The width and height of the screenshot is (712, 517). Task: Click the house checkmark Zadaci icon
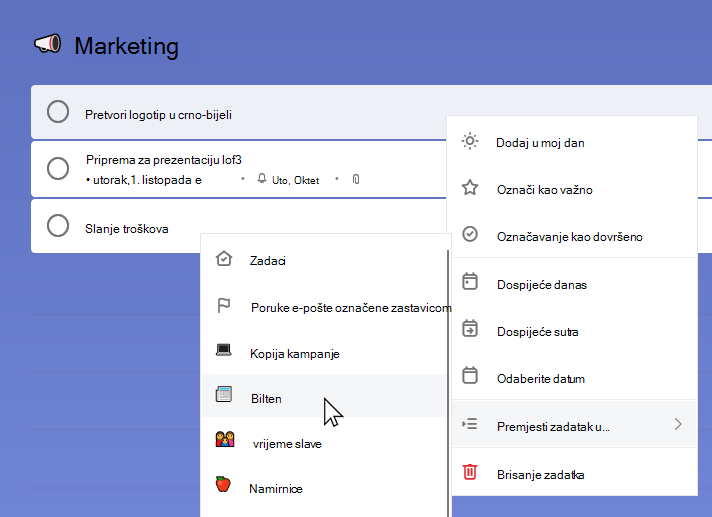pos(224,259)
